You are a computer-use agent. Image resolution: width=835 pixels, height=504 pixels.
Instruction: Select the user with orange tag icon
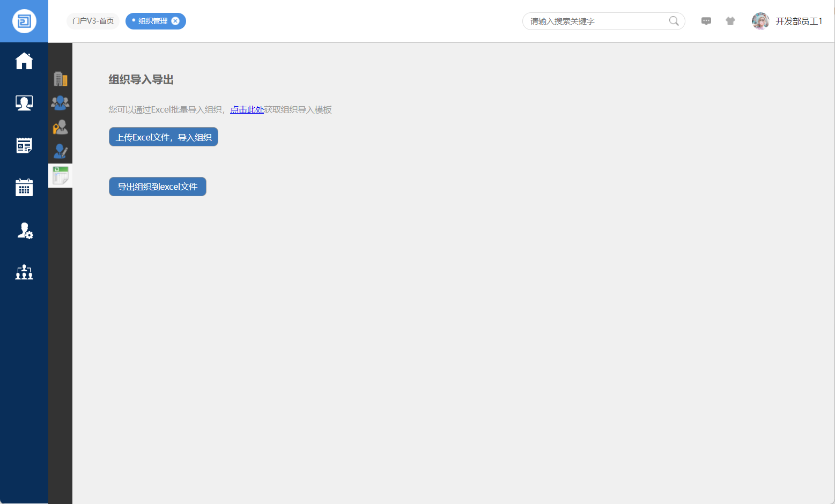pos(60,127)
